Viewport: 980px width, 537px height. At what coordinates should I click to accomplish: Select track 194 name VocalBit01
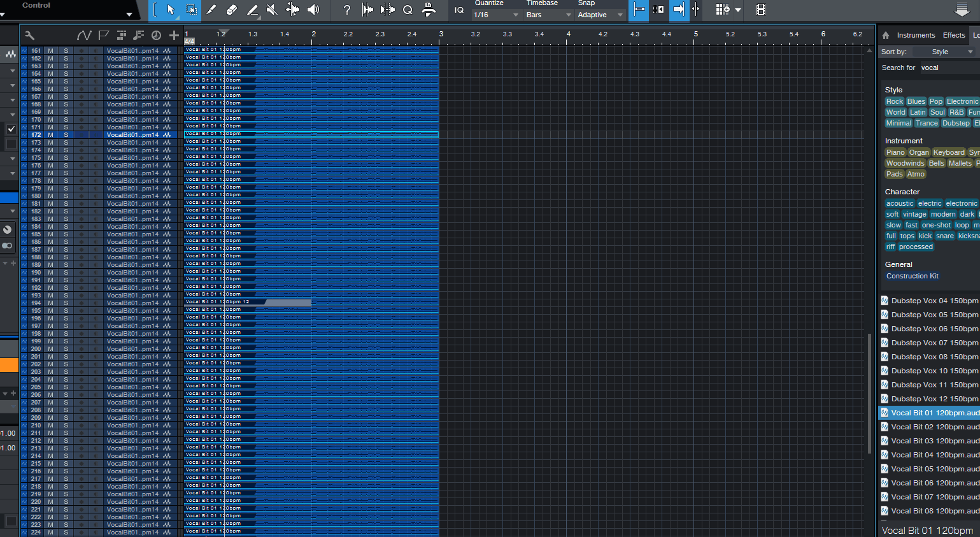tap(132, 303)
